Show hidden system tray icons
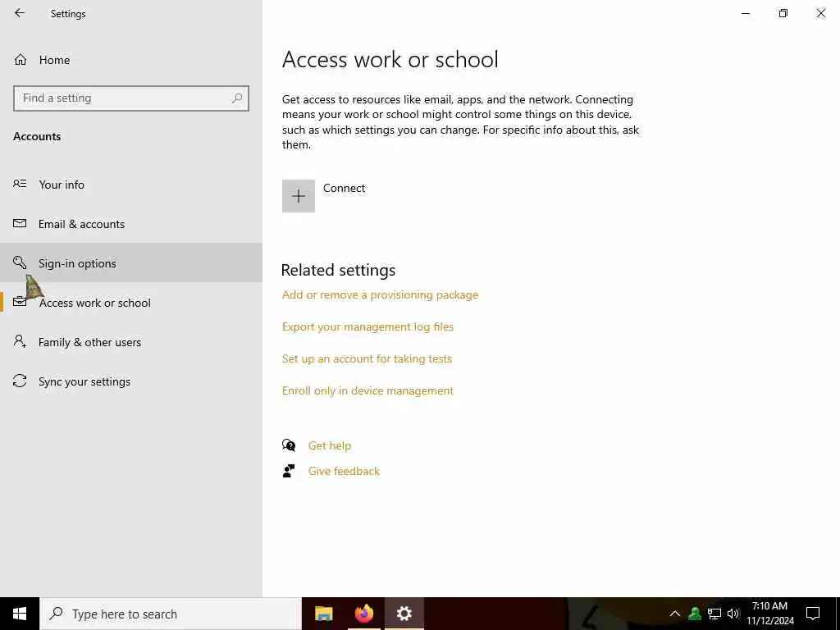 coord(675,614)
